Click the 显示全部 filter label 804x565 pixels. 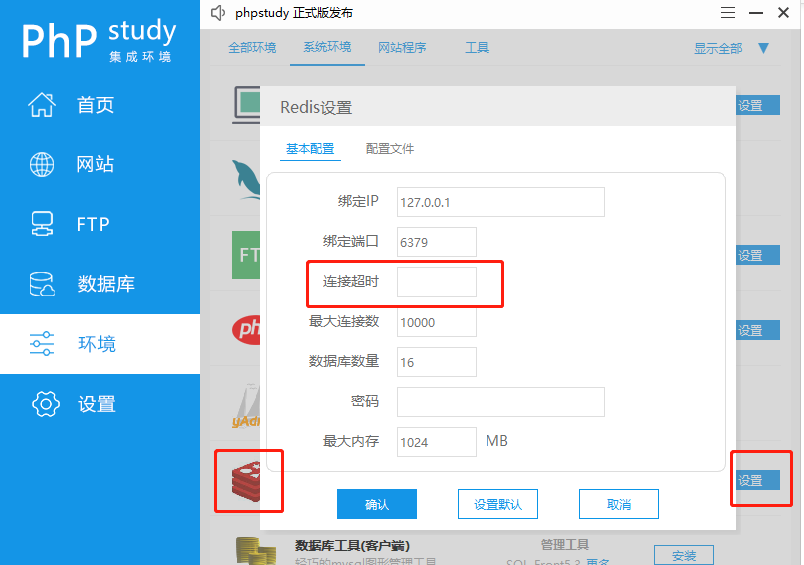718,49
